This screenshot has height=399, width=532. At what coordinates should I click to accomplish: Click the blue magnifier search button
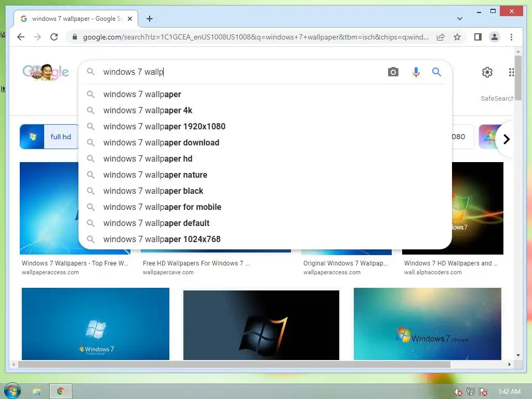[436, 72]
